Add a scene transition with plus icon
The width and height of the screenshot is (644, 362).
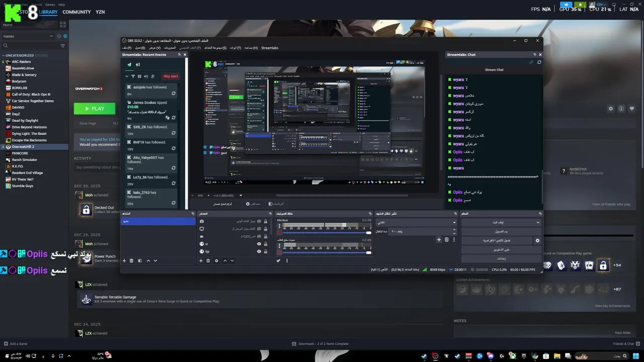click(x=439, y=240)
